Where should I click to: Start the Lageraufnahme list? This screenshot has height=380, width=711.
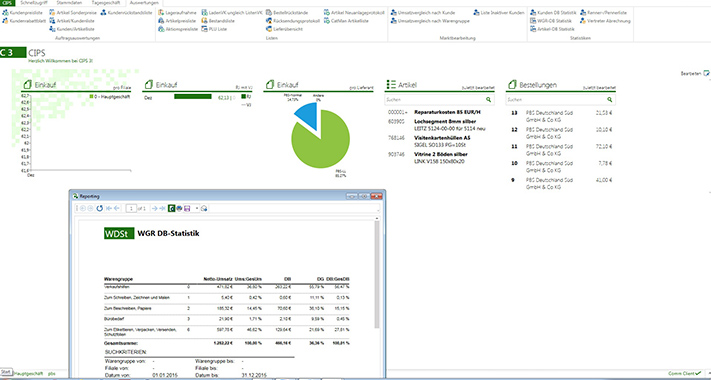(x=177, y=13)
